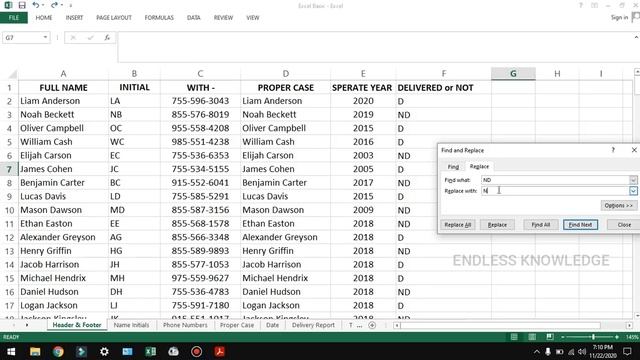Image resolution: width=640 pixels, height=360 pixels.
Task: Switch to Date sheet tab
Action: click(x=272, y=325)
